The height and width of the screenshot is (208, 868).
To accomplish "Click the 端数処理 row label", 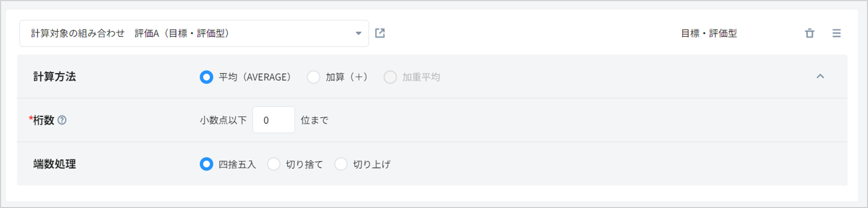I will (55, 164).
